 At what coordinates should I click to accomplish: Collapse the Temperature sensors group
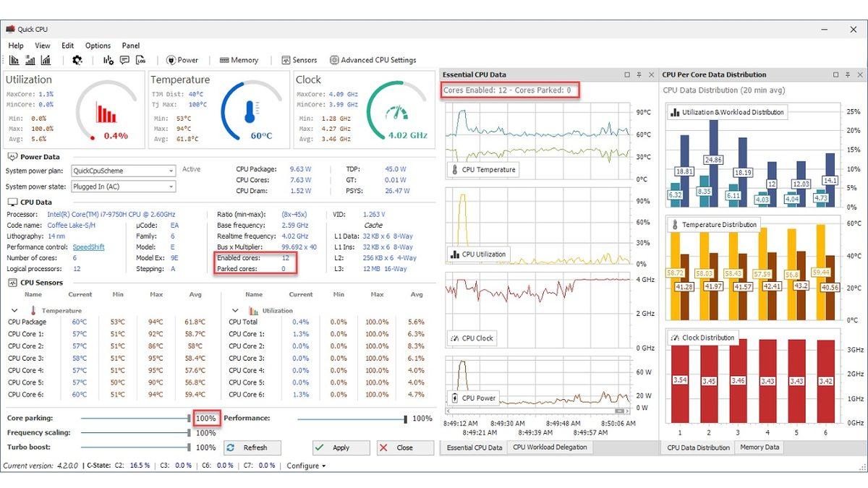pyautogui.click(x=15, y=309)
